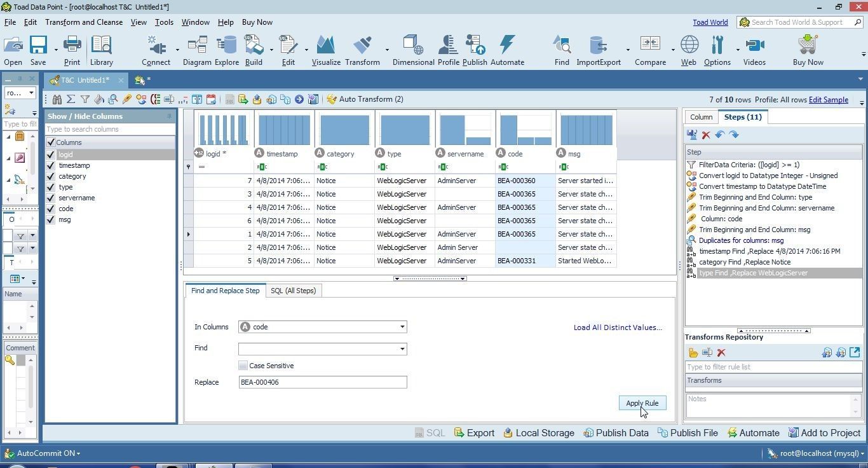
Task: Uncheck the msg column checkbox
Action: [x=51, y=219]
